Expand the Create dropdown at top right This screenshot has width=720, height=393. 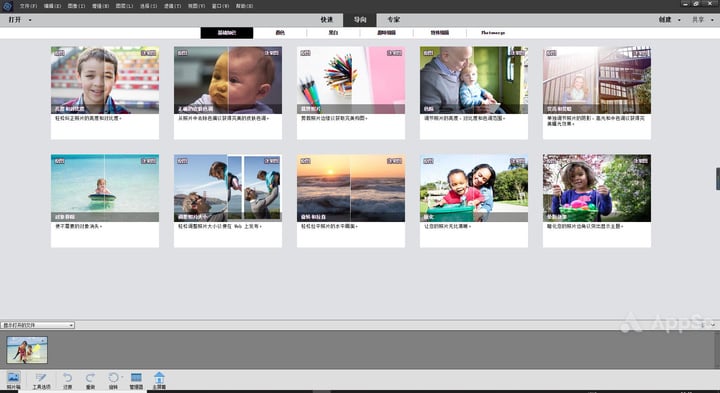670,20
